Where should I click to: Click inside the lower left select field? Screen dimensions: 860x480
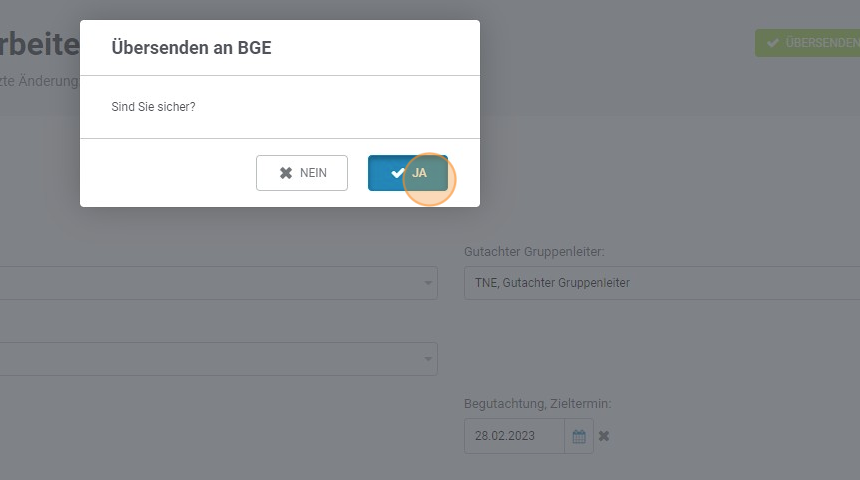click(218, 359)
